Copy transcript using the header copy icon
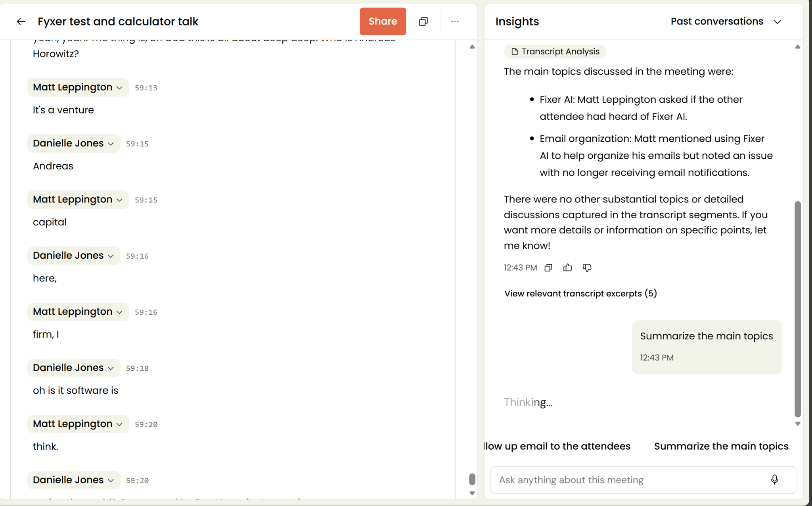 click(x=423, y=21)
